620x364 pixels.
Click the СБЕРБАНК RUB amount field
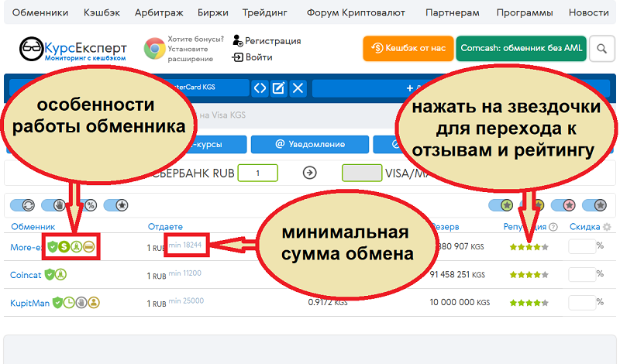click(258, 173)
